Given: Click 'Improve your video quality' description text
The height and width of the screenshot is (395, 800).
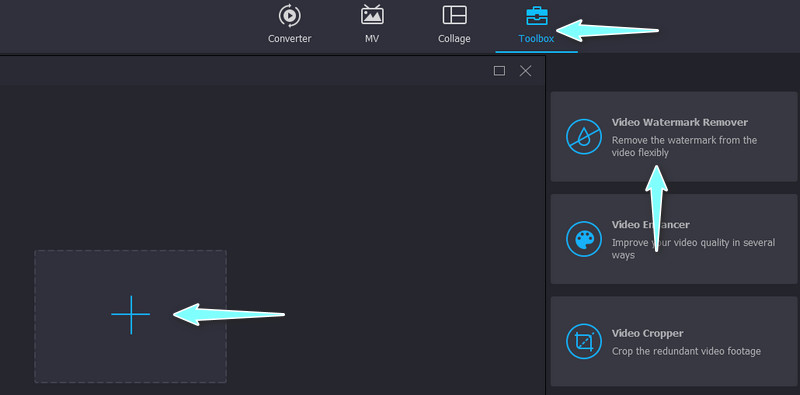Looking at the screenshot, I should [x=693, y=249].
